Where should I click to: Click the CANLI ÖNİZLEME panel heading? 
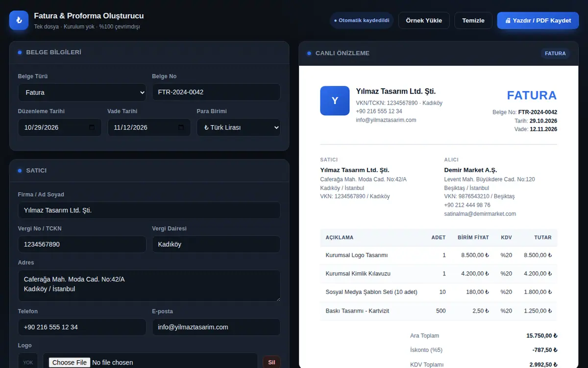tap(343, 53)
